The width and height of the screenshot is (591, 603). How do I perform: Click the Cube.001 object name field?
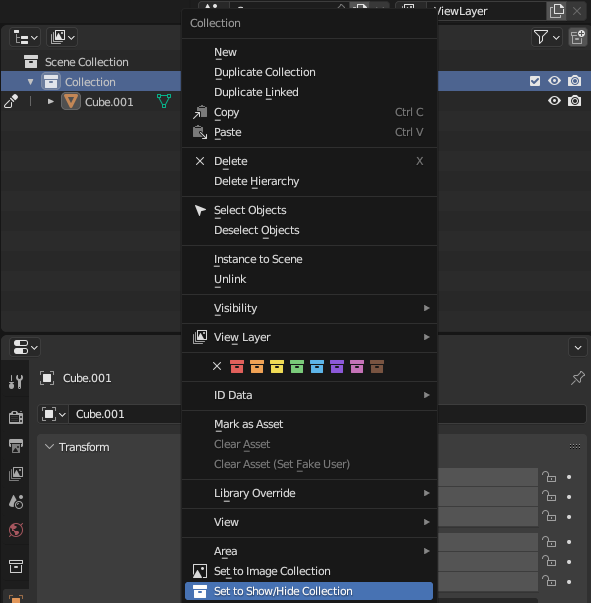pyautogui.click(x=125, y=414)
